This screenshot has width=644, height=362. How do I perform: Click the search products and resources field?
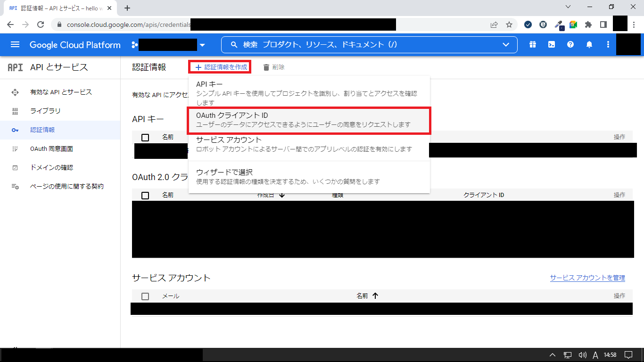363,45
